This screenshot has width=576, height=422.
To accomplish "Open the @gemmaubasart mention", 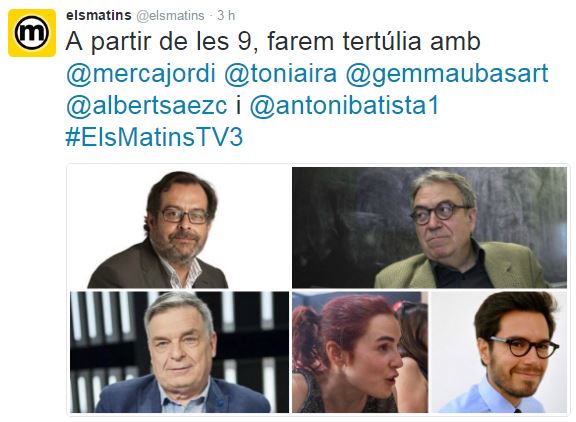I will coord(447,74).
